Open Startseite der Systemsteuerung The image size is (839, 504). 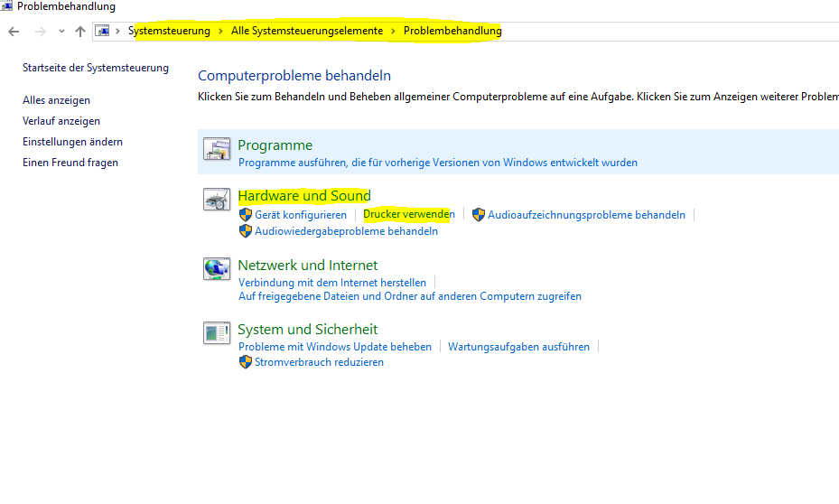[96, 68]
